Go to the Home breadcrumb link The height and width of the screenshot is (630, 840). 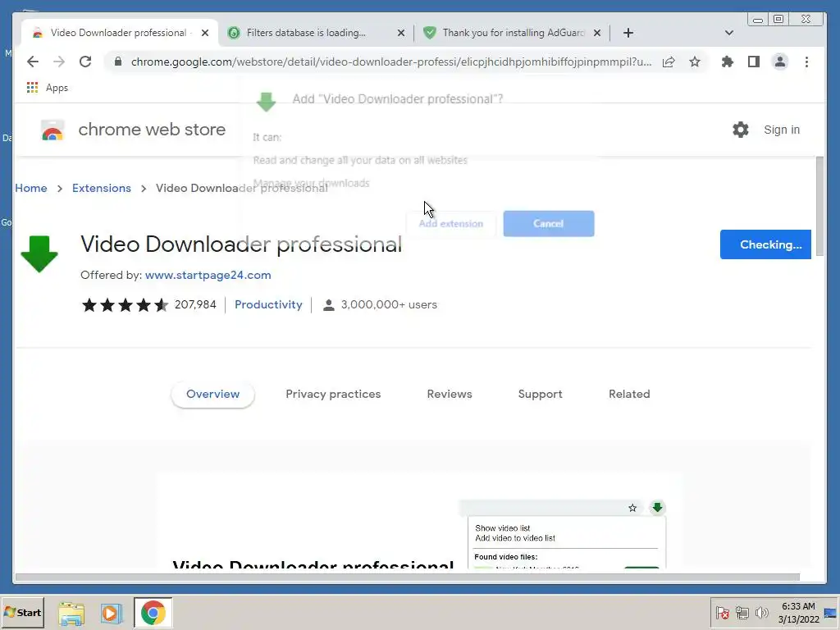tap(31, 188)
